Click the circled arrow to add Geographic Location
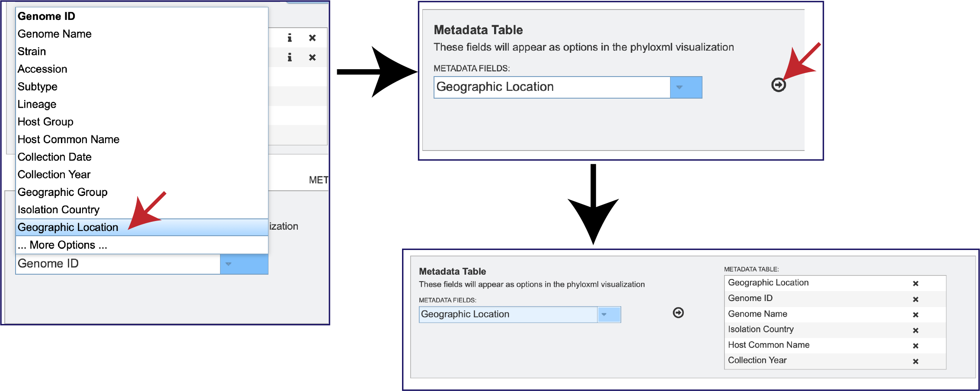 tap(778, 85)
